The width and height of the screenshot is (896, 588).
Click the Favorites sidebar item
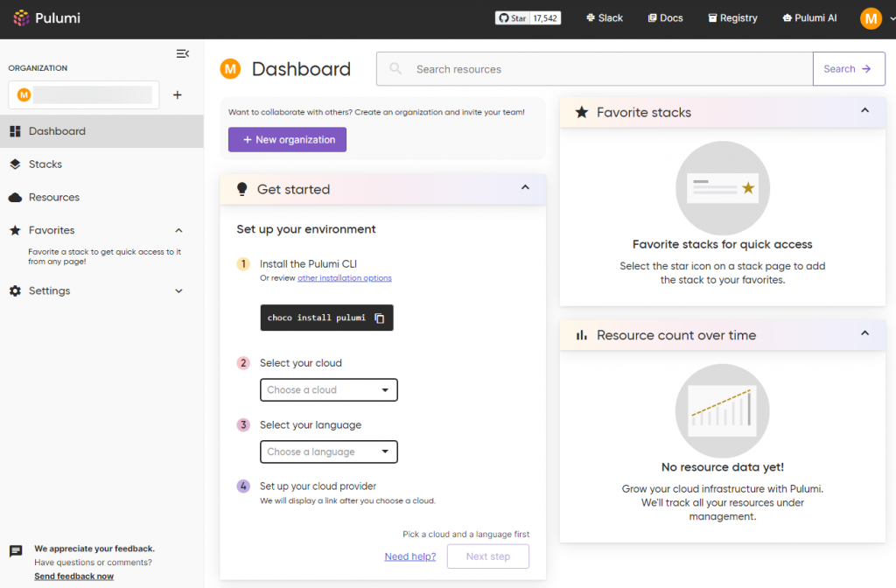pyautogui.click(x=52, y=230)
